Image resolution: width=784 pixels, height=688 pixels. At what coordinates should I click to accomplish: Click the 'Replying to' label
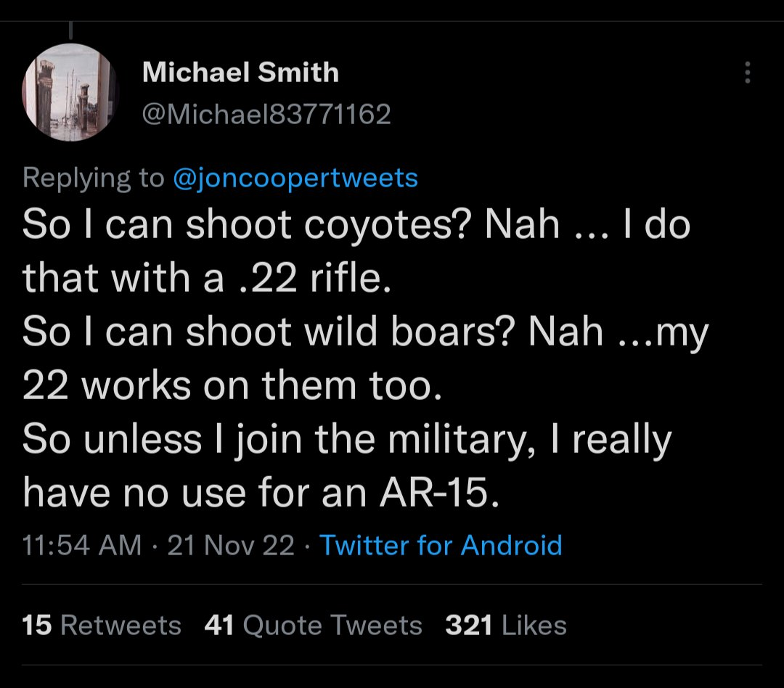pyautogui.click(x=94, y=178)
